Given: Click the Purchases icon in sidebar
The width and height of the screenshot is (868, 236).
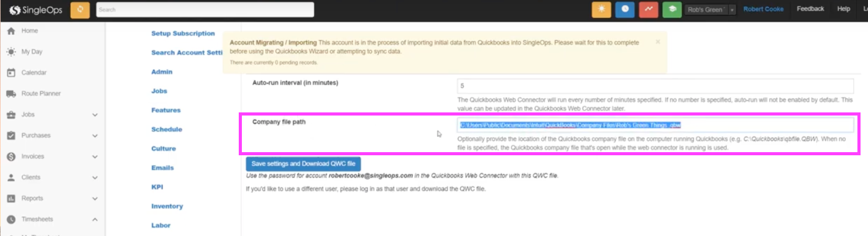Looking at the screenshot, I should click(11, 135).
